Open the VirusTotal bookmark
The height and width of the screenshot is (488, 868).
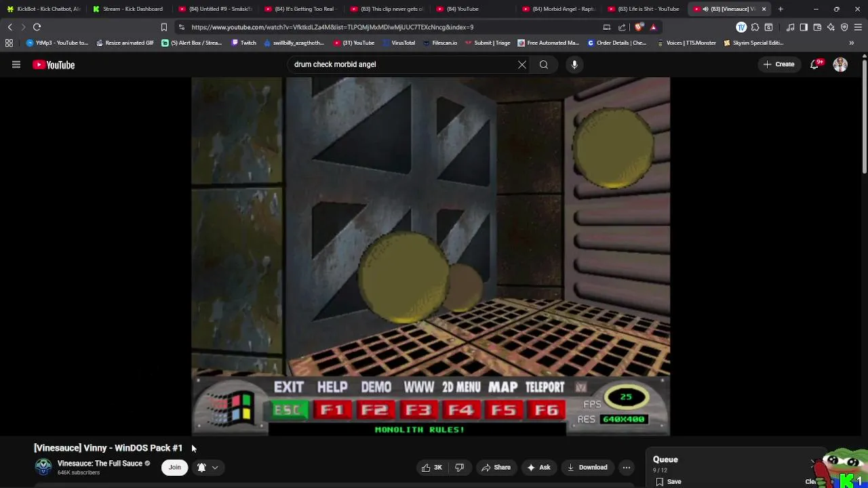tap(399, 43)
